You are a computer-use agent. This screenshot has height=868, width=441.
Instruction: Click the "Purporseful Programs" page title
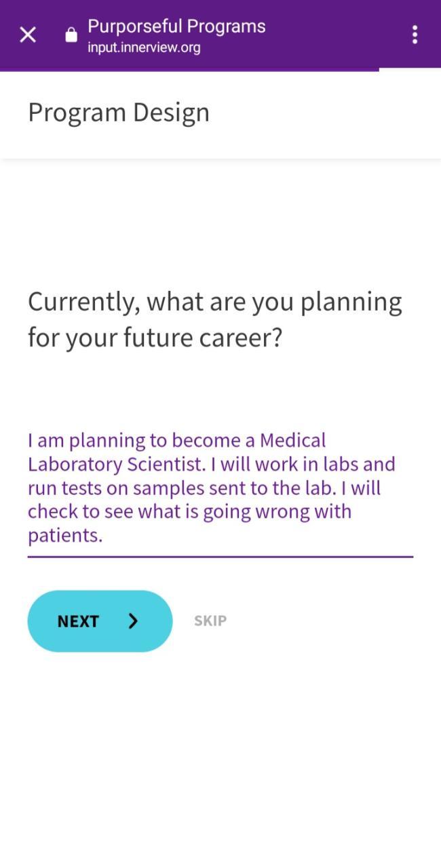(176, 26)
